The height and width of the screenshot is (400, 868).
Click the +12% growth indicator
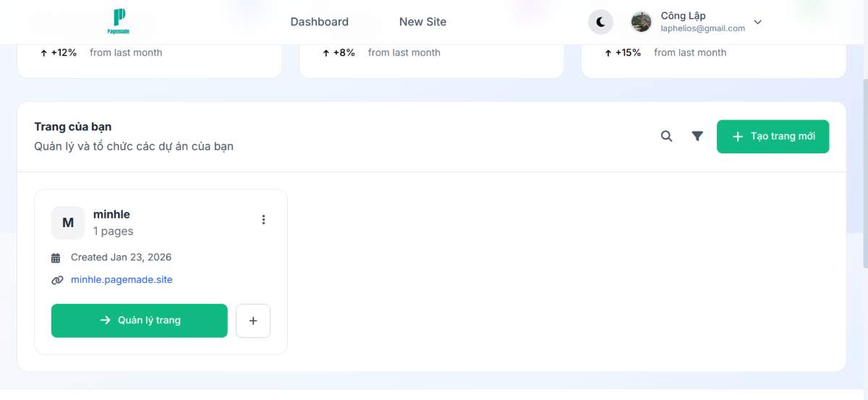[x=59, y=52]
